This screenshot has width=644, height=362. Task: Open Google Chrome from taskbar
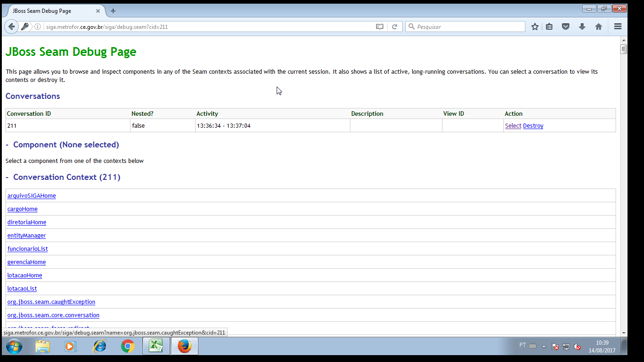tap(128, 346)
